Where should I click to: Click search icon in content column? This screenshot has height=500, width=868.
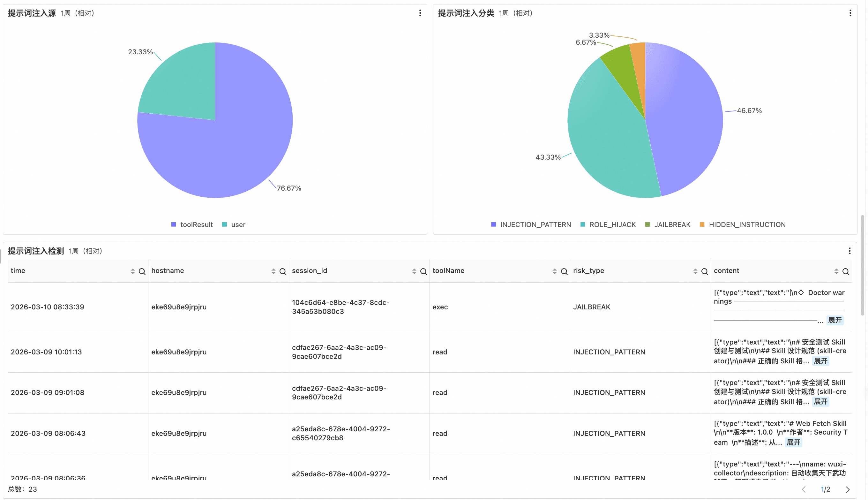845,271
